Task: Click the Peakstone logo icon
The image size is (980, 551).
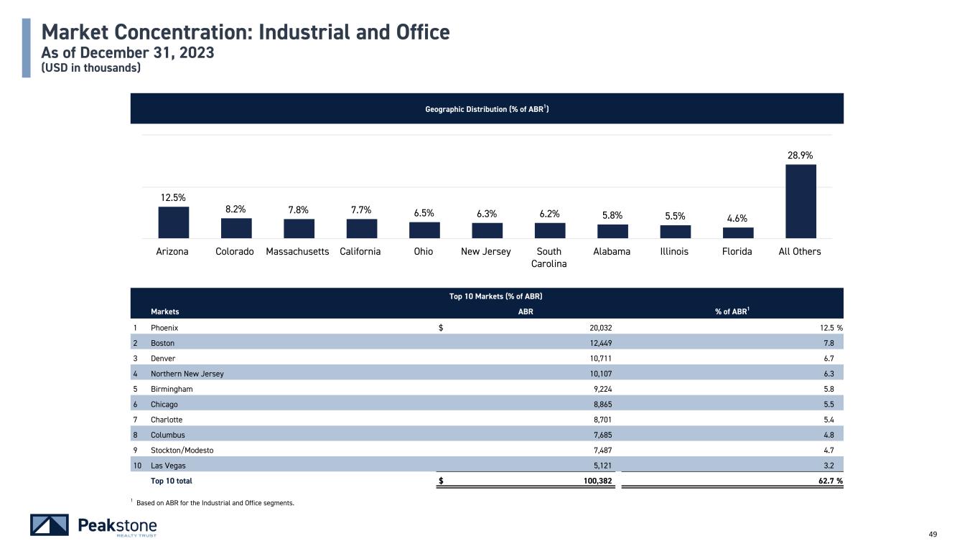Action: pyautogui.click(x=49, y=525)
